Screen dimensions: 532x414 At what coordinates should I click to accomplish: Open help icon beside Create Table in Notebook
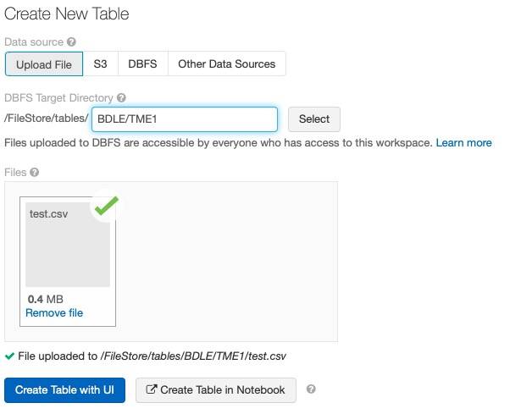(x=311, y=389)
